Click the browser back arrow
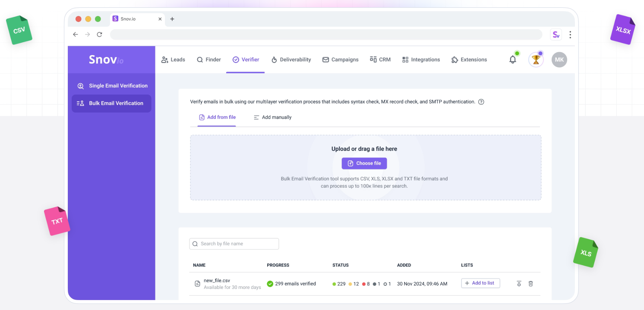 click(76, 34)
